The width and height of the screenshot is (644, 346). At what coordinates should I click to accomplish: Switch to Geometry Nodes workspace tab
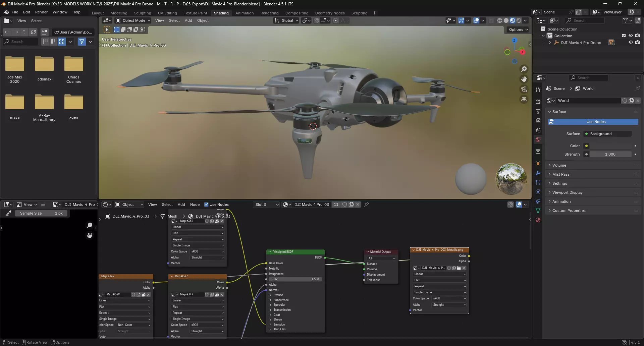330,13
